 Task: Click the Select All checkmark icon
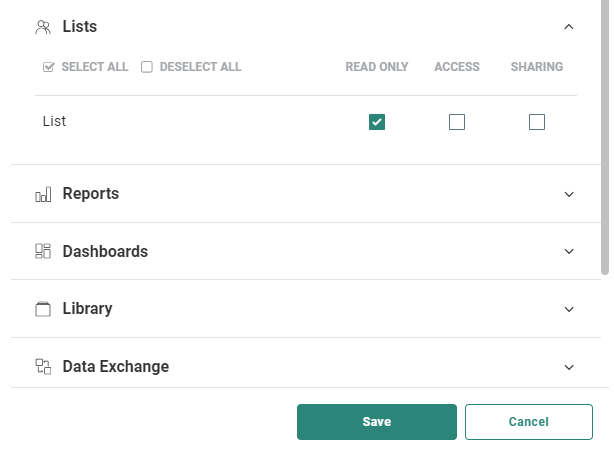point(48,67)
